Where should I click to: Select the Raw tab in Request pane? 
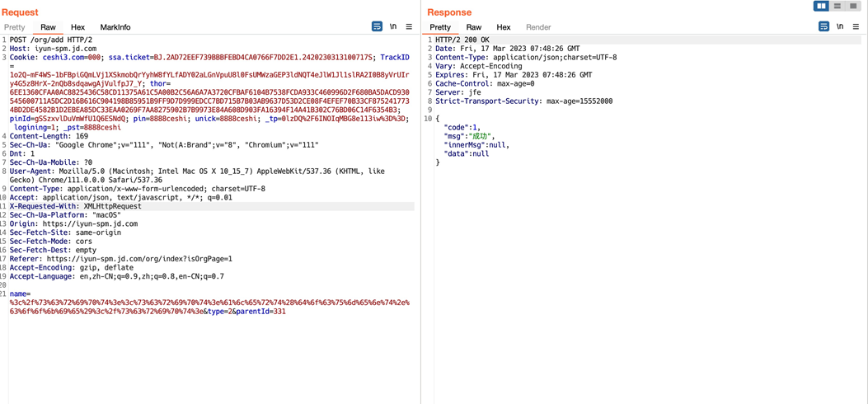coord(48,27)
